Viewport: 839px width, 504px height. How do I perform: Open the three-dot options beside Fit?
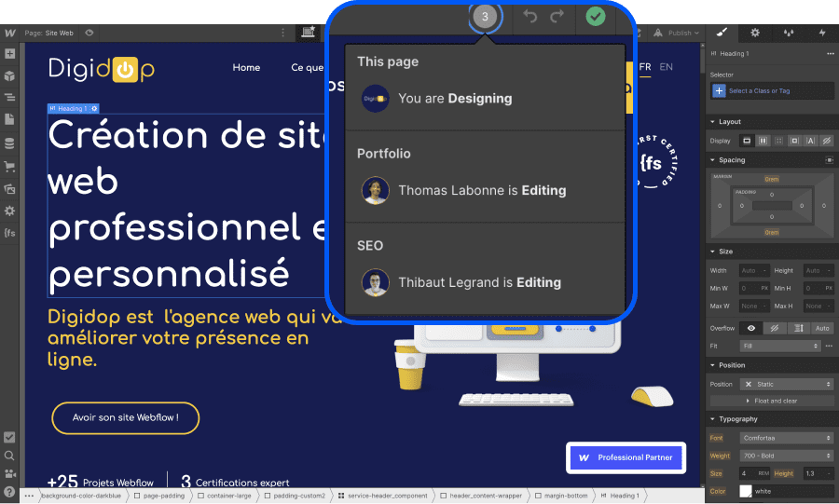pyautogui.click(x=830, y=347)
